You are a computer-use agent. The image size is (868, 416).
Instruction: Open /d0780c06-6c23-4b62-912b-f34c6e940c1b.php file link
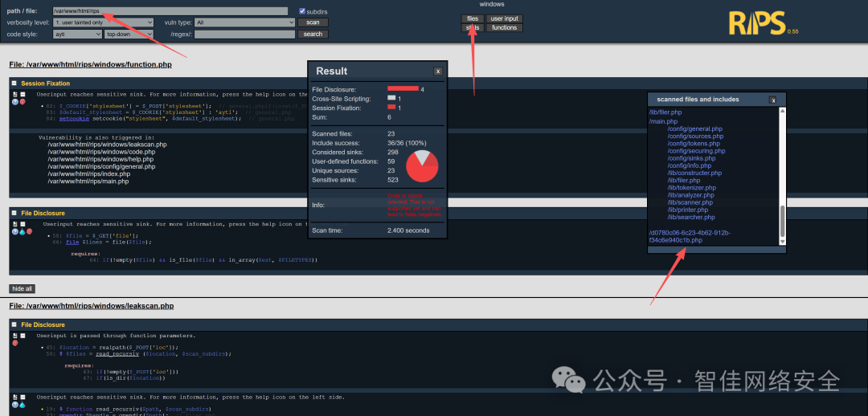point(690,237)
